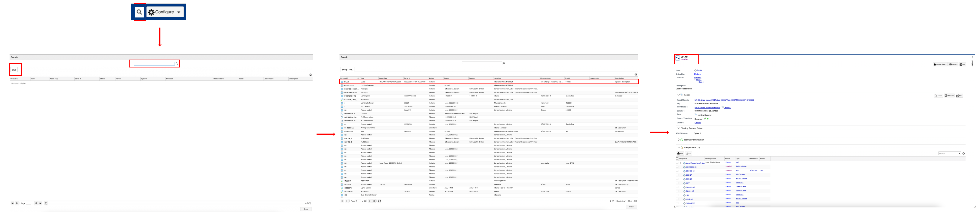Tick the checkbox for component 2021QA
This screenshot has height=217, width=980.
[x=677, y=175]
